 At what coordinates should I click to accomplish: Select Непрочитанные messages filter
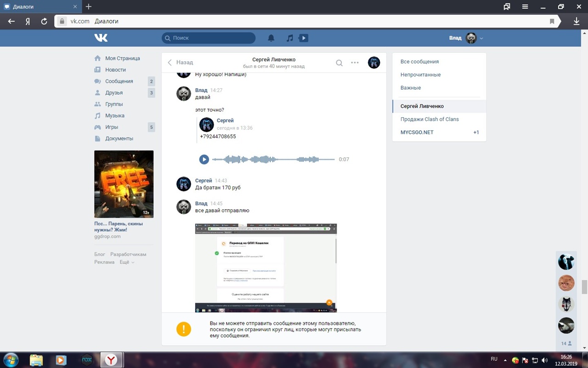pyautogui.click(x=420, y=75)
